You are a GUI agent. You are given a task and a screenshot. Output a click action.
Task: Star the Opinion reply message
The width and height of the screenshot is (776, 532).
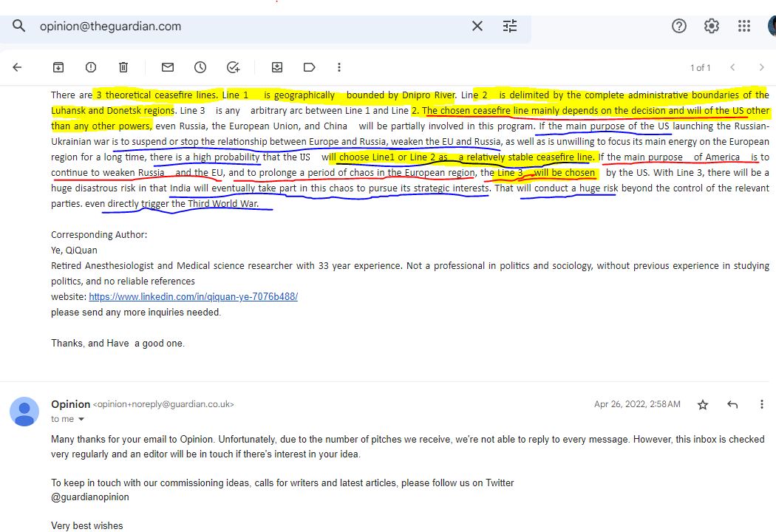pos(703,405)
